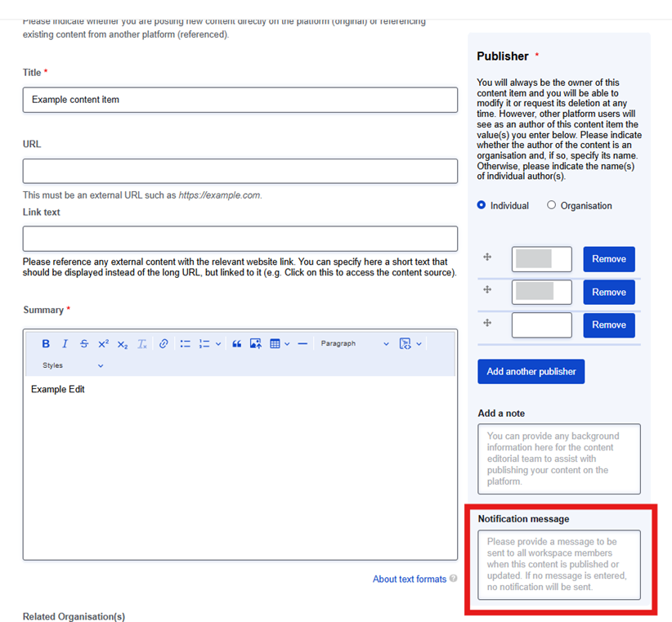The image size is (672, 622).
Task: Expand the Styles dropdown
Action: click(73, 365)
